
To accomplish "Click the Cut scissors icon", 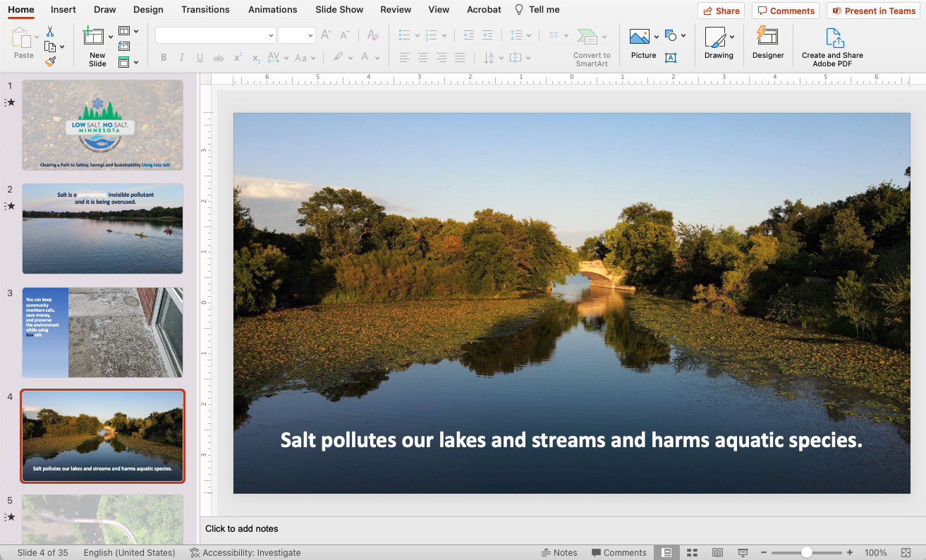I will pos(50,32).
